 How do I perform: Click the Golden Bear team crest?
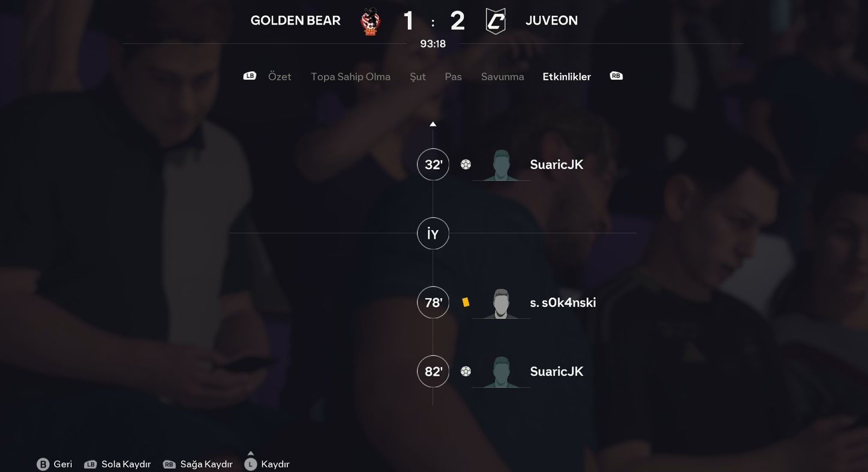click(371, 22)
